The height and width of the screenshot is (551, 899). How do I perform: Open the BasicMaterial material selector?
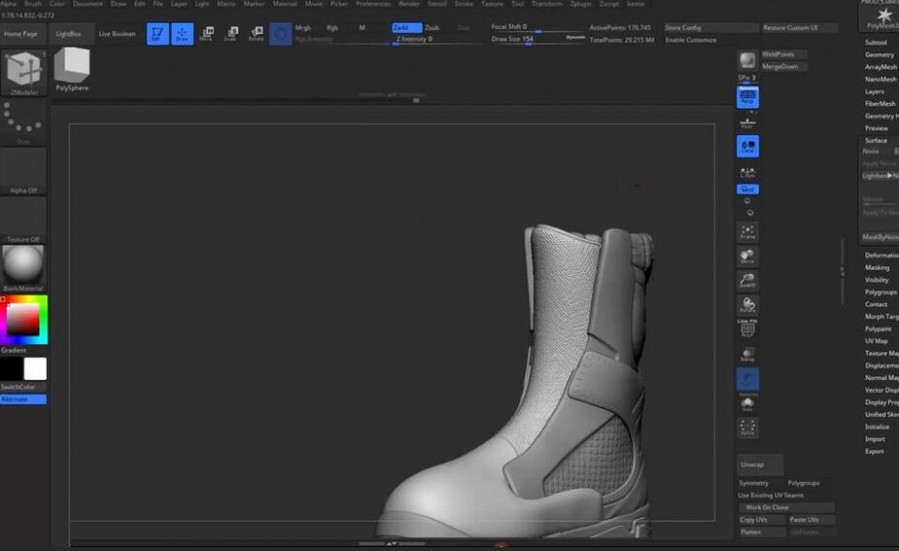[x=24, y=268]
